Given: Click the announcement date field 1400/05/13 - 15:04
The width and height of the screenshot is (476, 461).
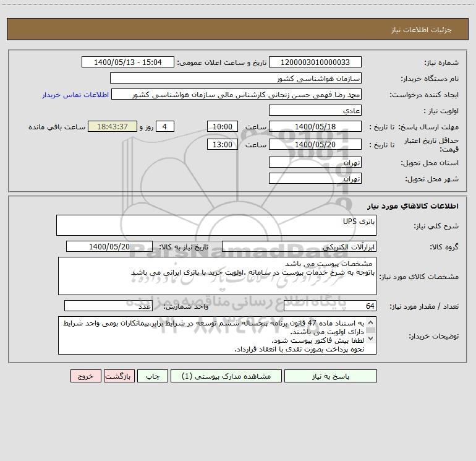Looking at the screenshot, I should [x=128, y=62].
